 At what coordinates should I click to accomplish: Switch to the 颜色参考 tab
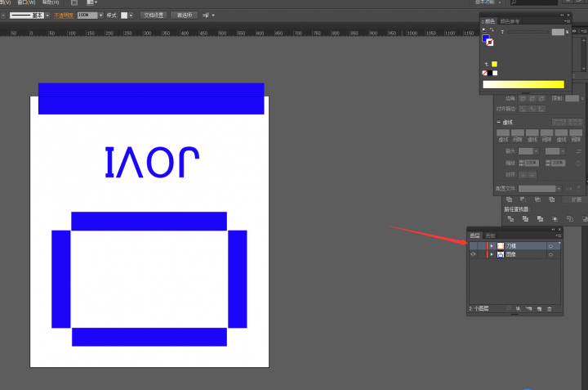tap(510, 21)
